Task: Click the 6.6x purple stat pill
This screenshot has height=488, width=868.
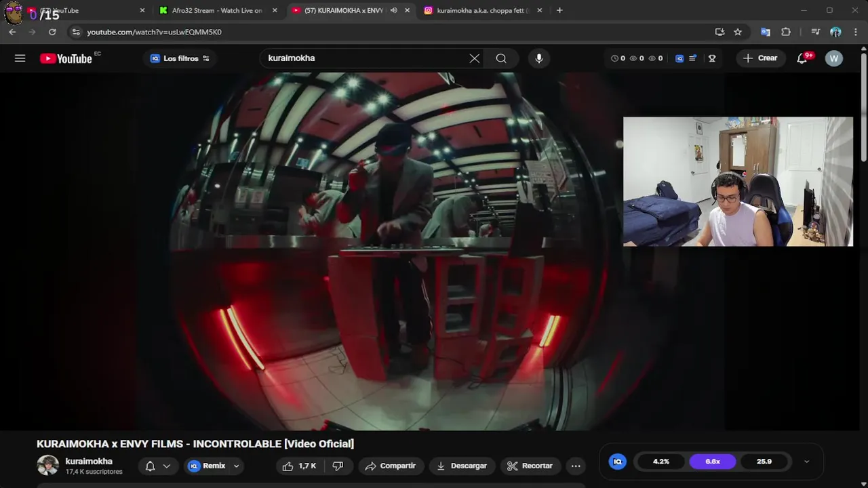Action: 713,462
